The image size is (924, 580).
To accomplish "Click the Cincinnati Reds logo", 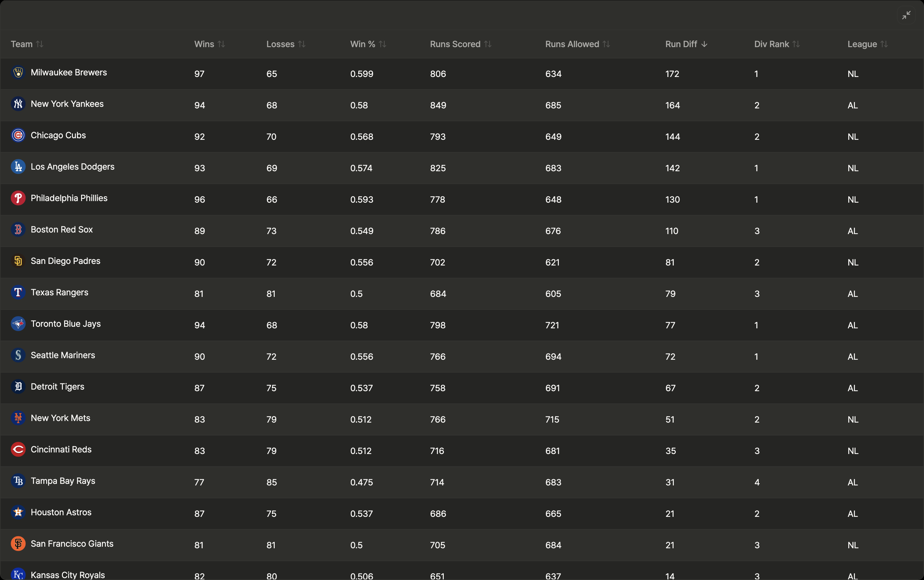I will pos(18,450).
